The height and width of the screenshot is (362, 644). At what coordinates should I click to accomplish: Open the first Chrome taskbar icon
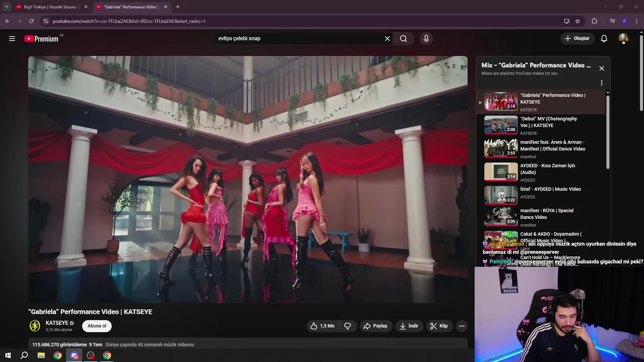pos(58,355)
